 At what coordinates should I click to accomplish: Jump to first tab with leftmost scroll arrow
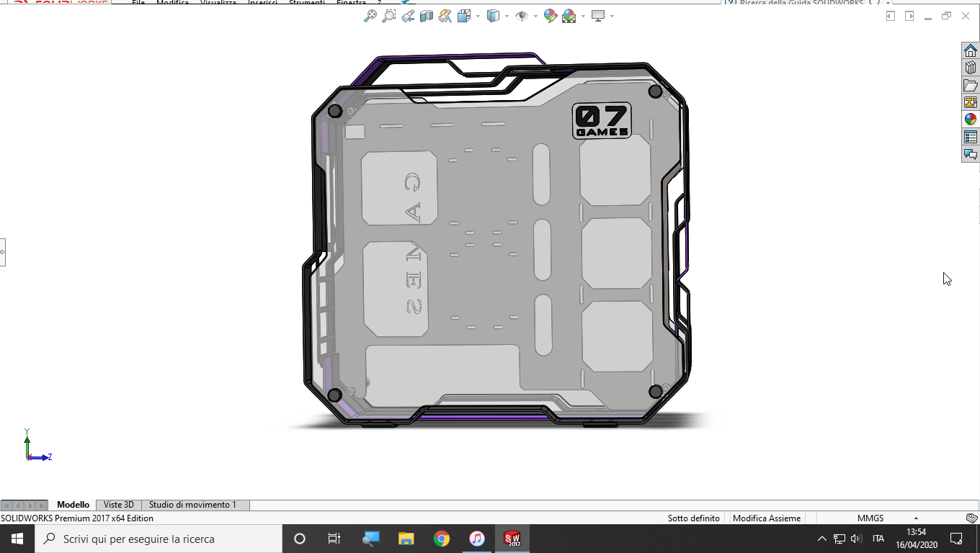point(6,505)
